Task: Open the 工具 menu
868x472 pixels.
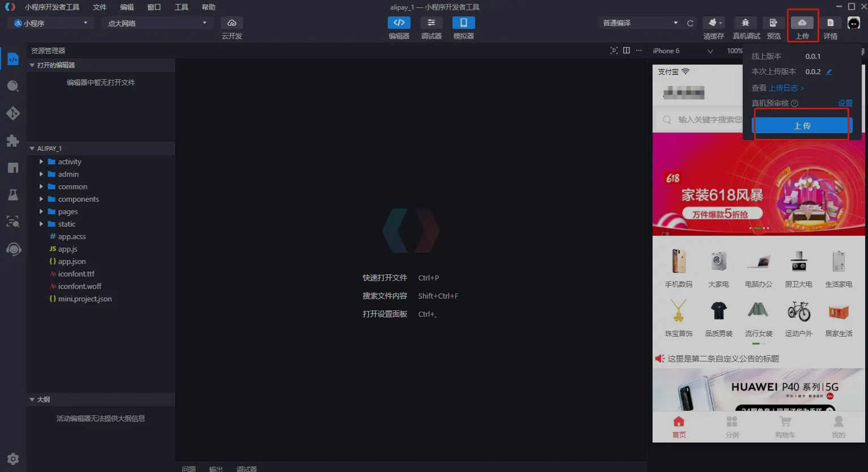Action: click(181, 7)
